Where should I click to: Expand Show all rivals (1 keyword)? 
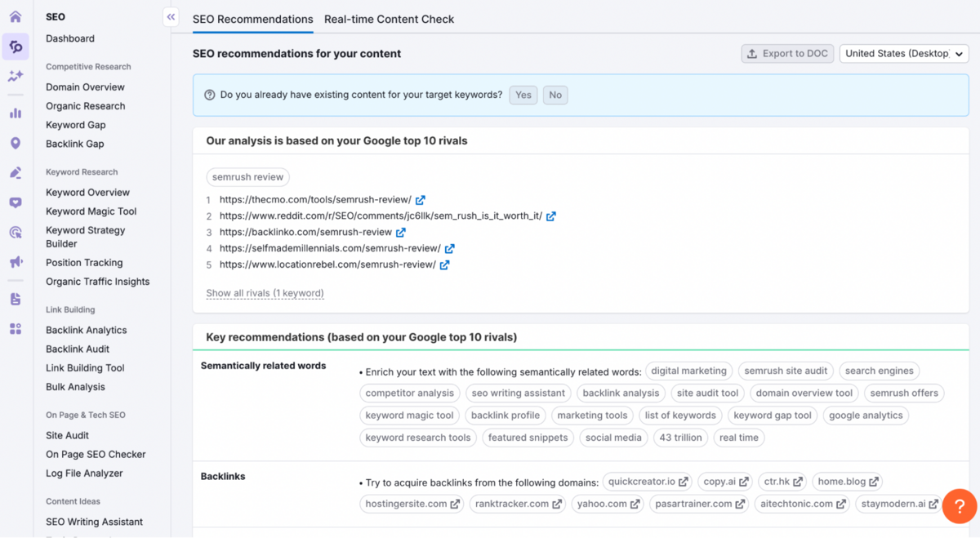pyautogui.click(x=265, y=293)
